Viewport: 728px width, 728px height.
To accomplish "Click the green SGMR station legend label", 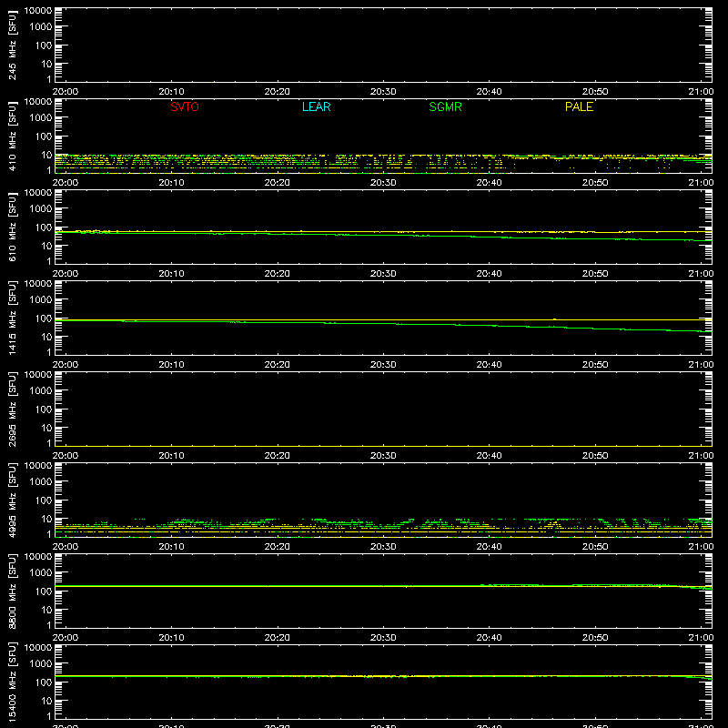I will (x=445, y=106).
